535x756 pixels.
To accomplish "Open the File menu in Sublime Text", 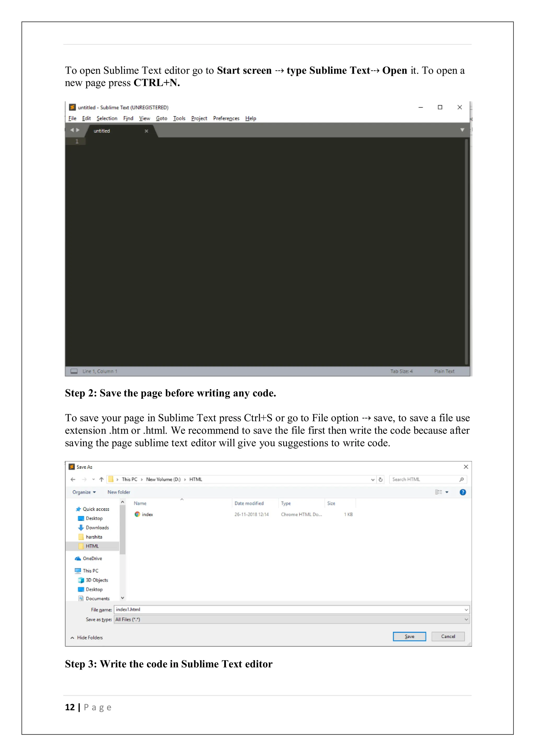I will (x=72, y=118).
